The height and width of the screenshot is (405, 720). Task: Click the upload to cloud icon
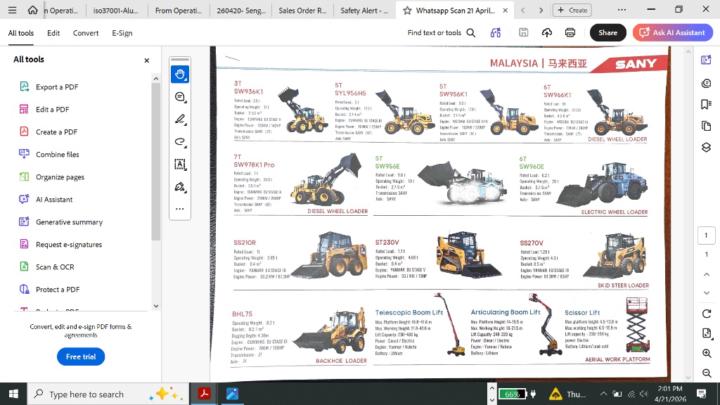click(x=546, y=33)
